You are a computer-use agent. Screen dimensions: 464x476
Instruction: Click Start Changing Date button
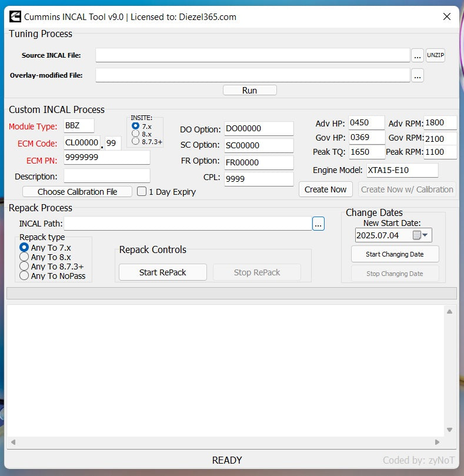point(395,254)
